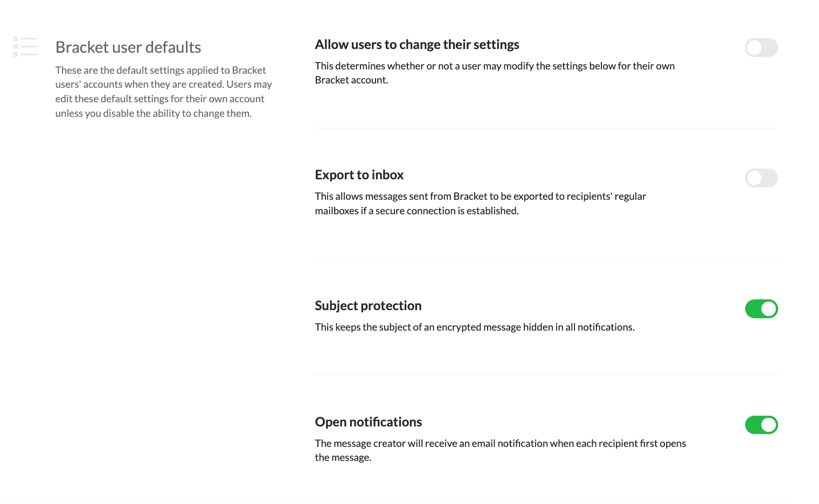The height and width of the screenshot is (504, 819).
Task: Click the Bracket user defaults description paragraph
Action: [x=163, y=92]
